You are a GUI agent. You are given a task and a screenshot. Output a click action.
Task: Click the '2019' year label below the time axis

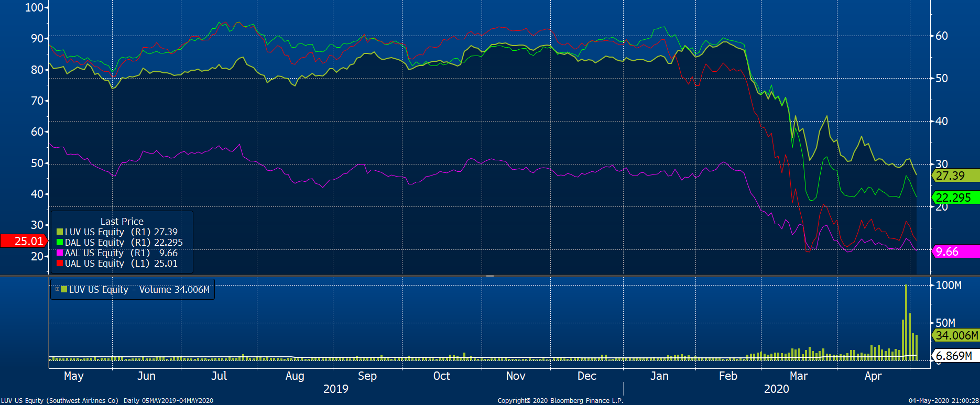[x=336, y=389]
